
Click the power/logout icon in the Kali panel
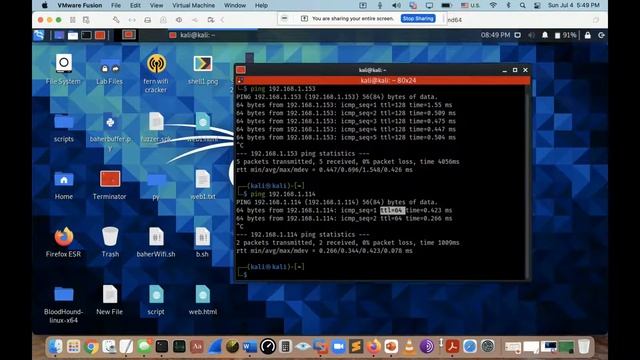(x=601, y=35)
